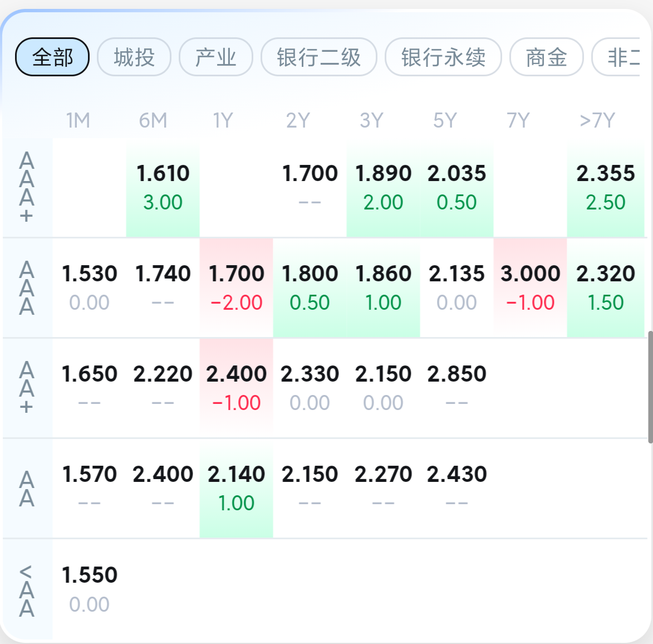This screenshot has height=644, width=653.
Task: Click the 1M column header
Action: click(x=78, y=120)
